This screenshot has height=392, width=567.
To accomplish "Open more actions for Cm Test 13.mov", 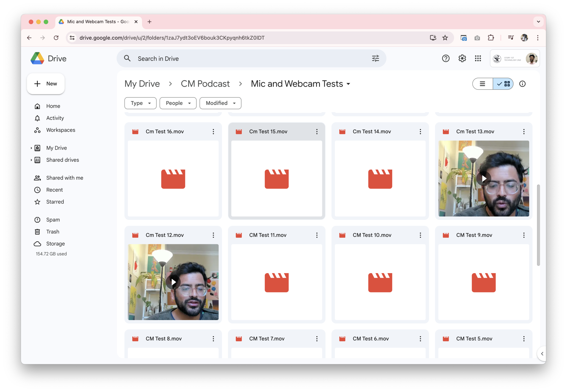I will tap(523, 132).
